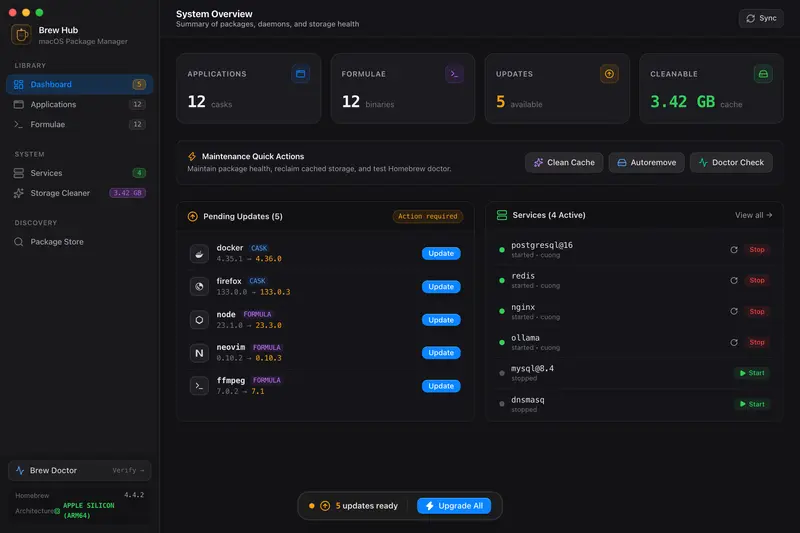Click the firefox version 133.0.3
This screenshot has width=800, height=533.
275,292
